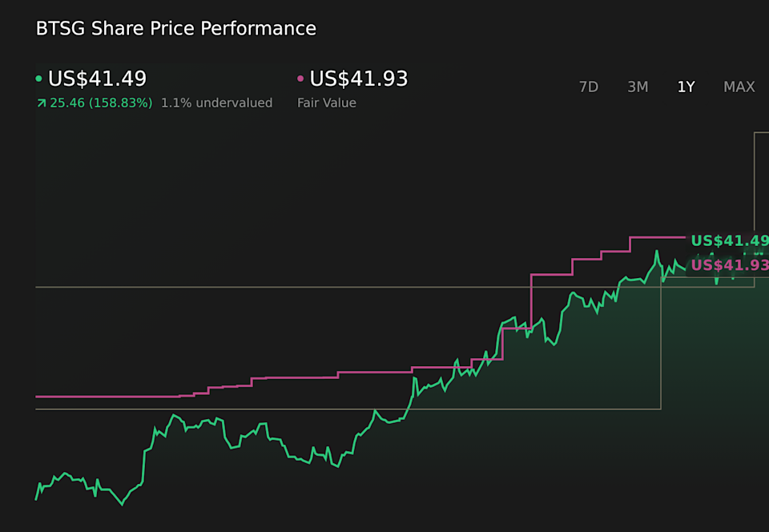Select the 1Y time range
769x532 pixels.
[686, 87]
